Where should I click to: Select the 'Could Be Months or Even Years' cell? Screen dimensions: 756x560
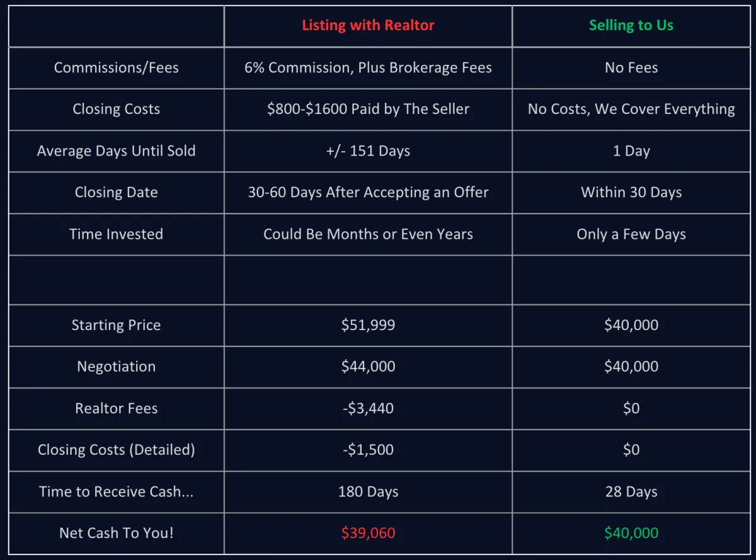(x=368, y=234)
